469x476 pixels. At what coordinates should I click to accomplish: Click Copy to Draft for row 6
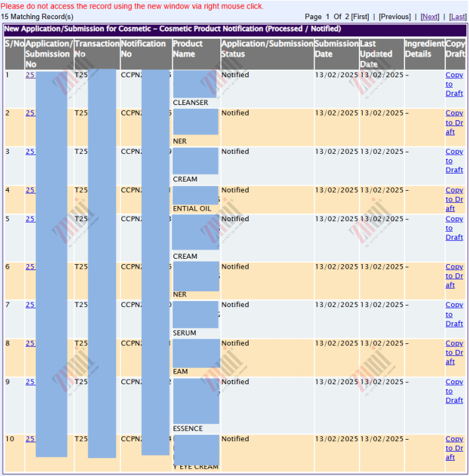[x=454, y=276]
